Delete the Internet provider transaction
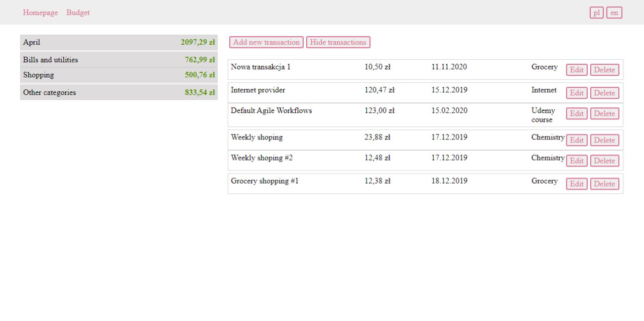This screenshot has height=321, width=644. pos(605,93)
